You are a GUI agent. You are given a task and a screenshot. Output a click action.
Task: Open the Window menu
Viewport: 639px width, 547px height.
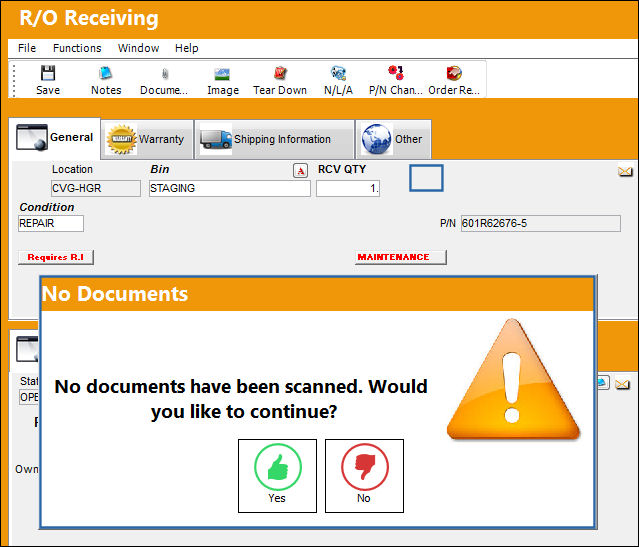point(138,48)
